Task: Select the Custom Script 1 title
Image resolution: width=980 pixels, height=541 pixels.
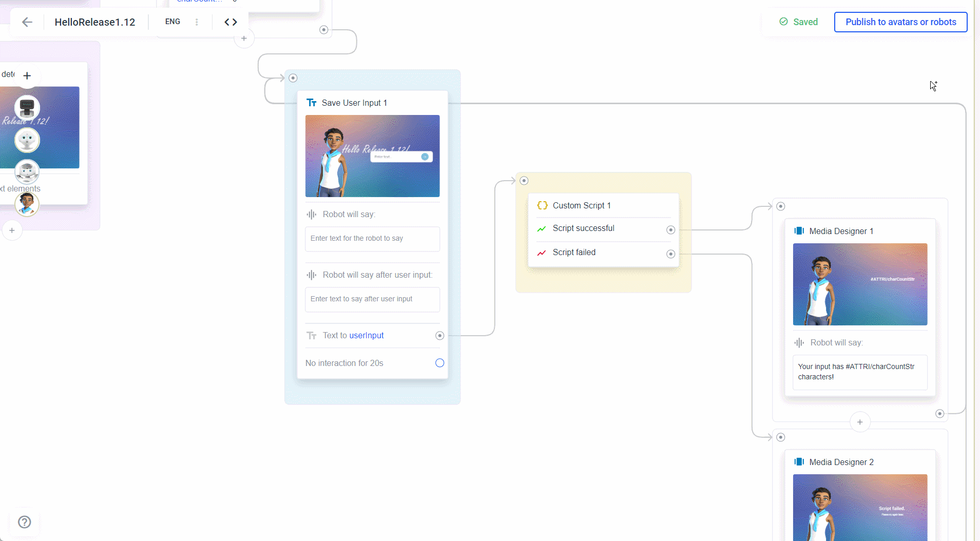Action: pyautogui.click(x=582, y=205)
